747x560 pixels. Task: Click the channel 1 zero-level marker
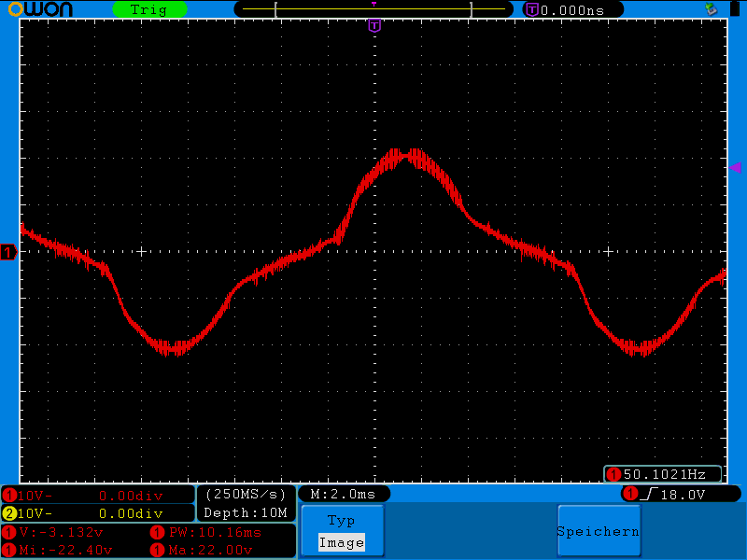[x=8, y=252]
